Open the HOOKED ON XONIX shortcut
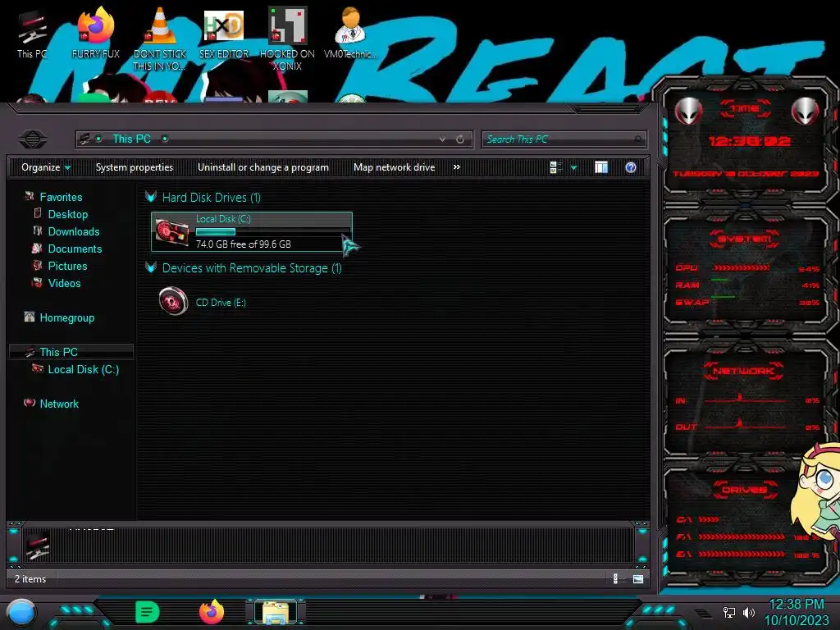This screenshot has width=840, height=630. pos(287,39)
